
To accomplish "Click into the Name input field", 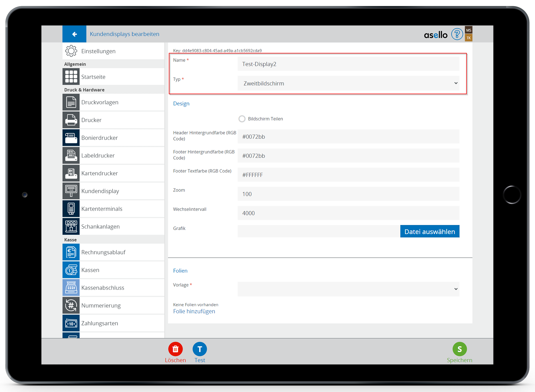I will pos(348,64).
